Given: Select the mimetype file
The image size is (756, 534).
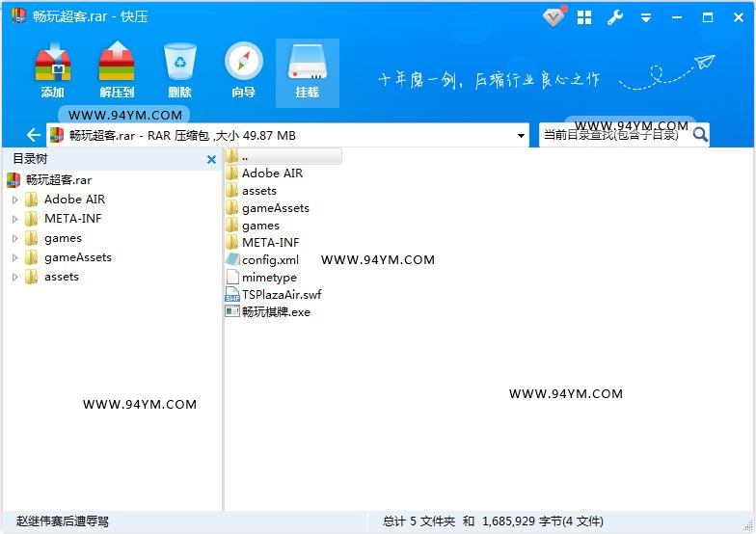Looking at the screenshot, I should pyautogui.click(x=261, y=278).
